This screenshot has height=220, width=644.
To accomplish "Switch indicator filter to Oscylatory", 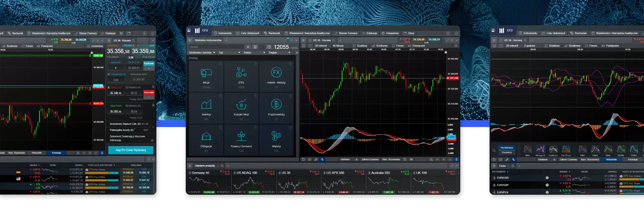I will 507,152.
